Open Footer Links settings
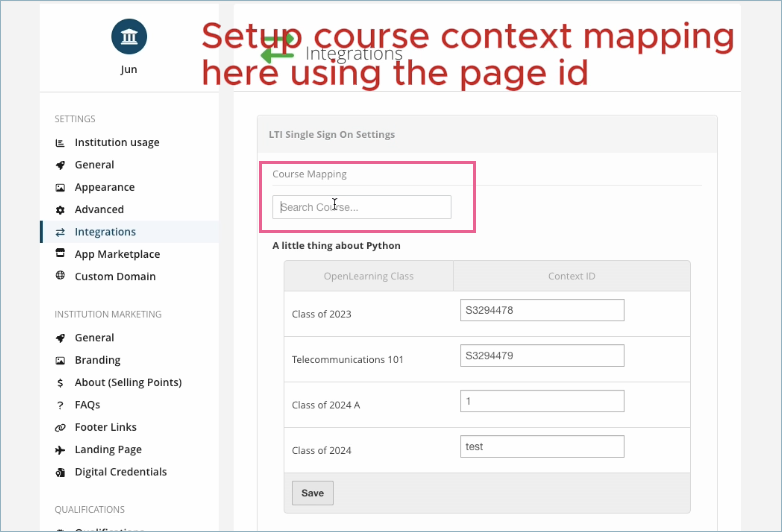Viewport: 782px width, 532px height. (106, 427)
